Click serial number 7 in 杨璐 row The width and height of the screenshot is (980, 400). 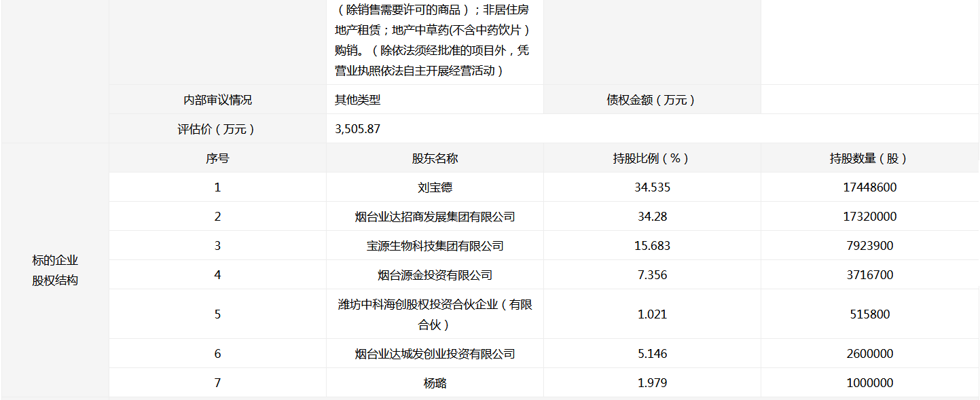(x=217, y=383)
